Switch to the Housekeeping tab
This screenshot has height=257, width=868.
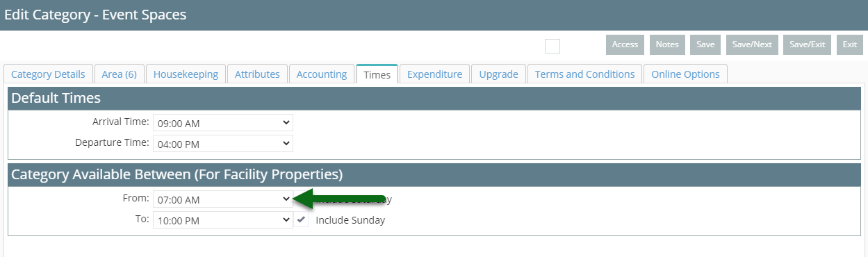(186, 74)
